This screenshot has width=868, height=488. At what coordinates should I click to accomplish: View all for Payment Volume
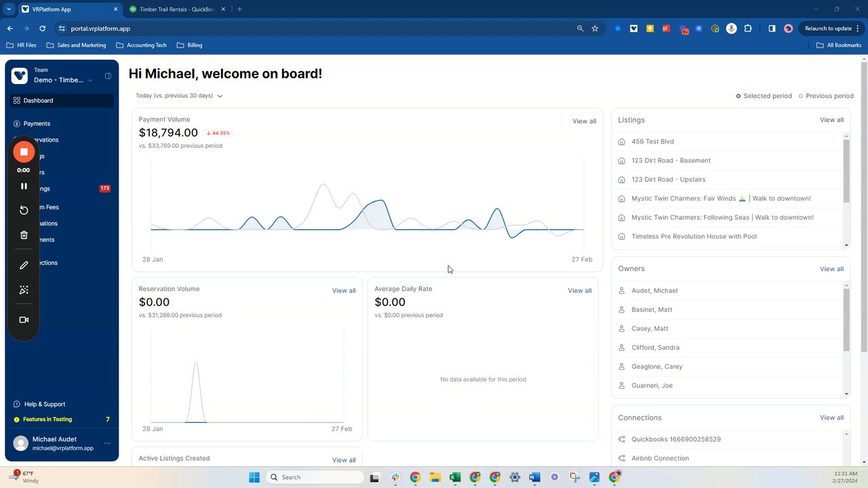(x=584, y=121)
